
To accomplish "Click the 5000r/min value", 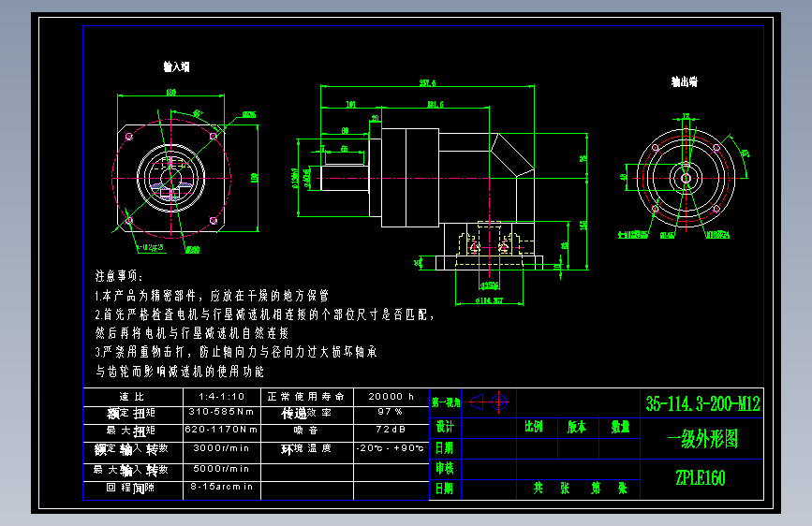I will point(221,469).
